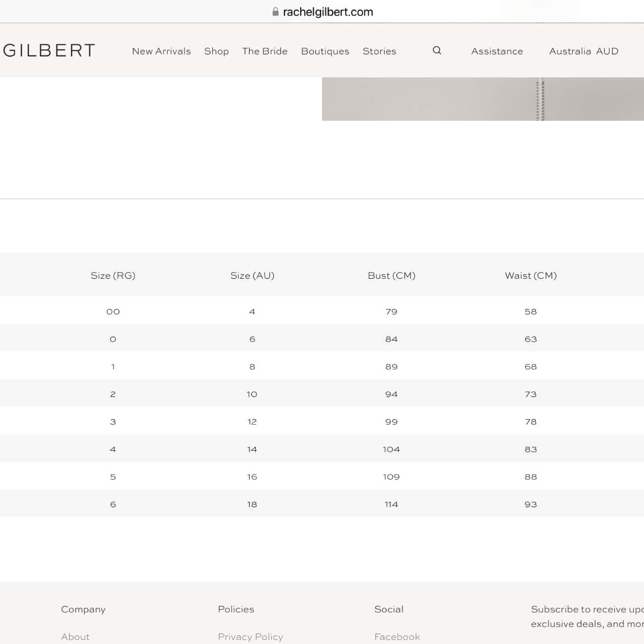Open the New Arrivals menu
This screenshot has width=644, height=644.
(162, 51)
